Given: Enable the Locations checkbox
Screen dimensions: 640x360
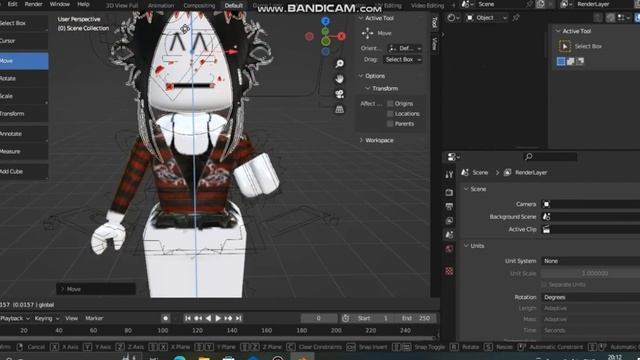Looking at the screenshot, I should pyautogui.click(x=390, y=113).
